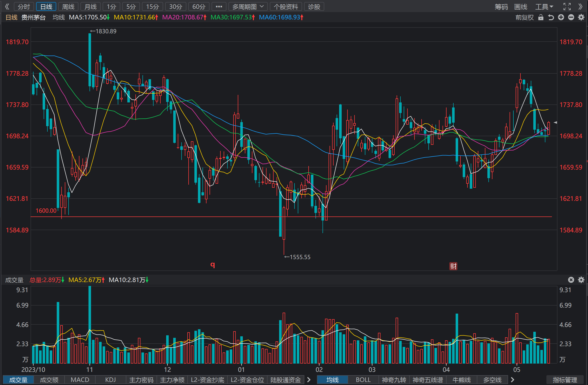
Task: Select BOLL main indicator
Action: [x=363, y=380]
